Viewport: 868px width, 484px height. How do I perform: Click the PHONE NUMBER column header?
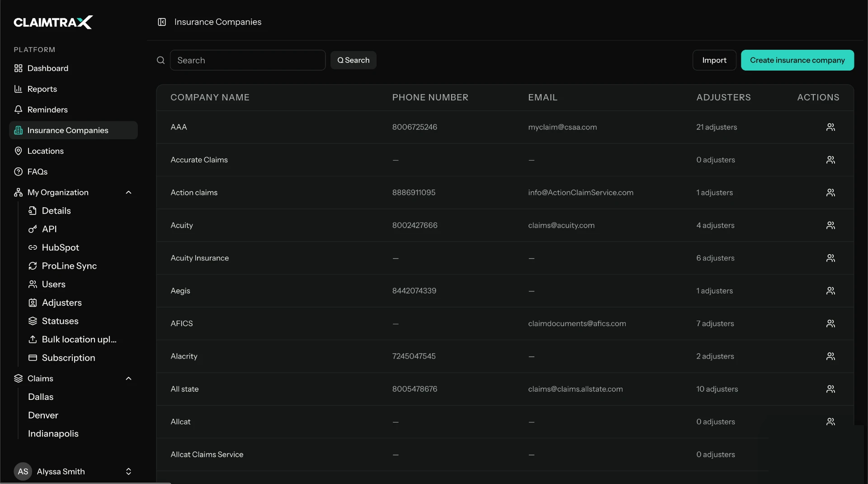[x=430, y=97]
